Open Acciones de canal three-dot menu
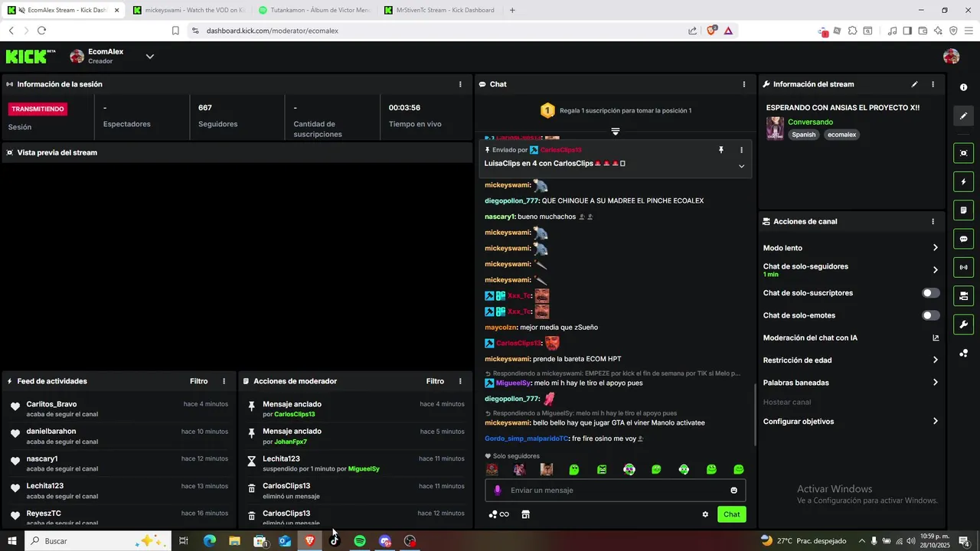 coord(933,221)
